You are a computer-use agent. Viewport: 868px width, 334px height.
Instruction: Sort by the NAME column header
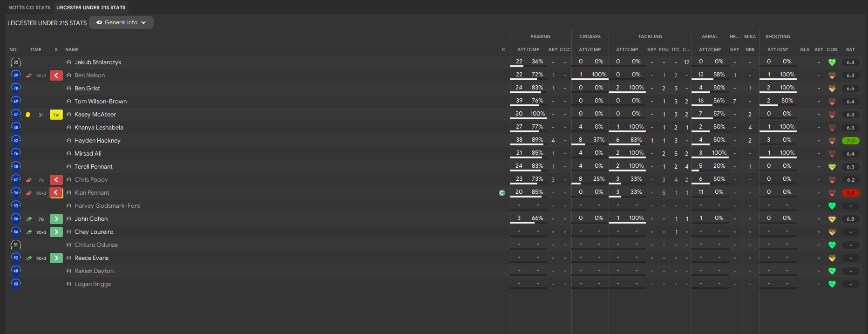tap(72, 50)
